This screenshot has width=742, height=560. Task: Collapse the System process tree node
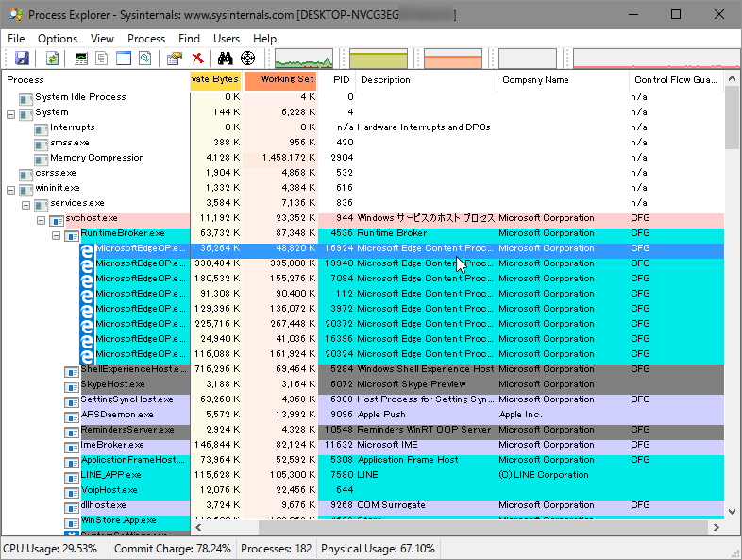pyautogui.click(x=11, y=114)
